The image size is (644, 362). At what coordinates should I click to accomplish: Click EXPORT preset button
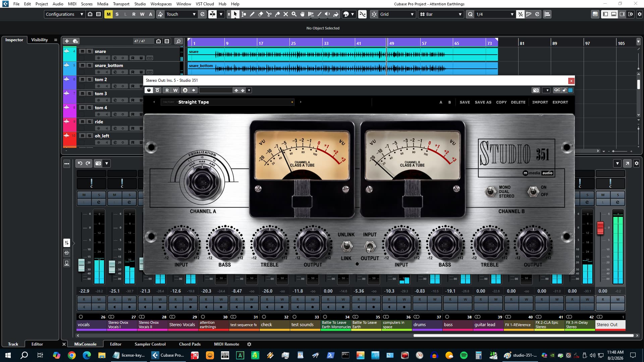[560, 102]
